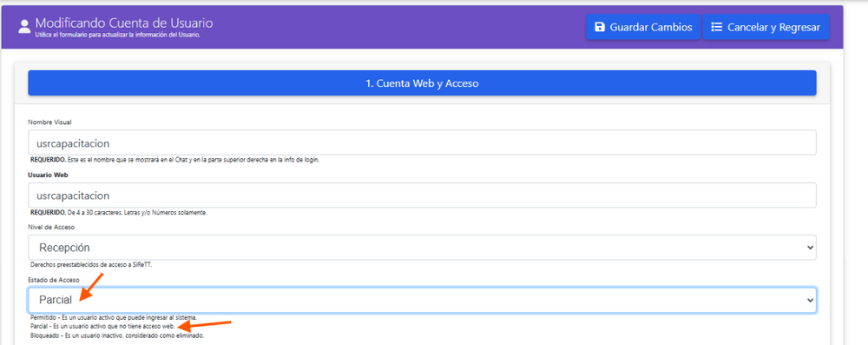Click Cancelar y Regresar button

point(766,27)
